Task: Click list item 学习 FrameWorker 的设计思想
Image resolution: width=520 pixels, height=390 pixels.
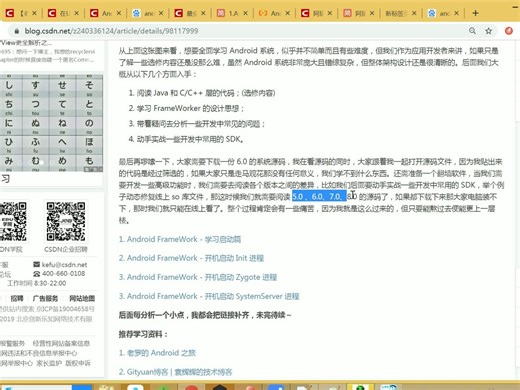Action: pyautogui.click(x=190, y=108)
